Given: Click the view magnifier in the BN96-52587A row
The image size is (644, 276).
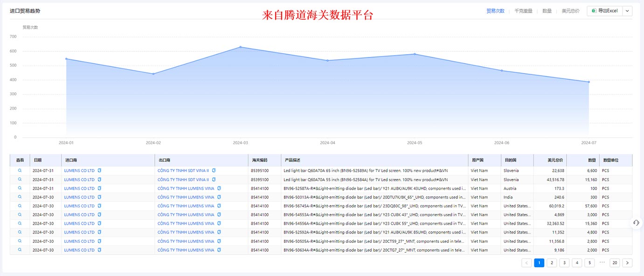Looking at the screenshot, I should [20, 188].
